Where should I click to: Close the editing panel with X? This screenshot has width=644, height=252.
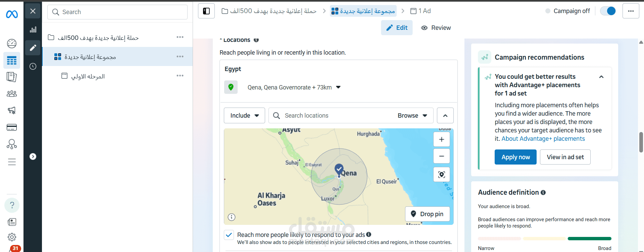tap(33, 11)
